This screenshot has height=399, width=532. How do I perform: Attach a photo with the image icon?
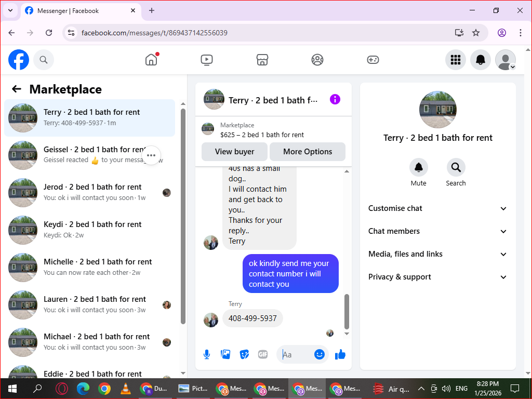[x=225, y=354]
